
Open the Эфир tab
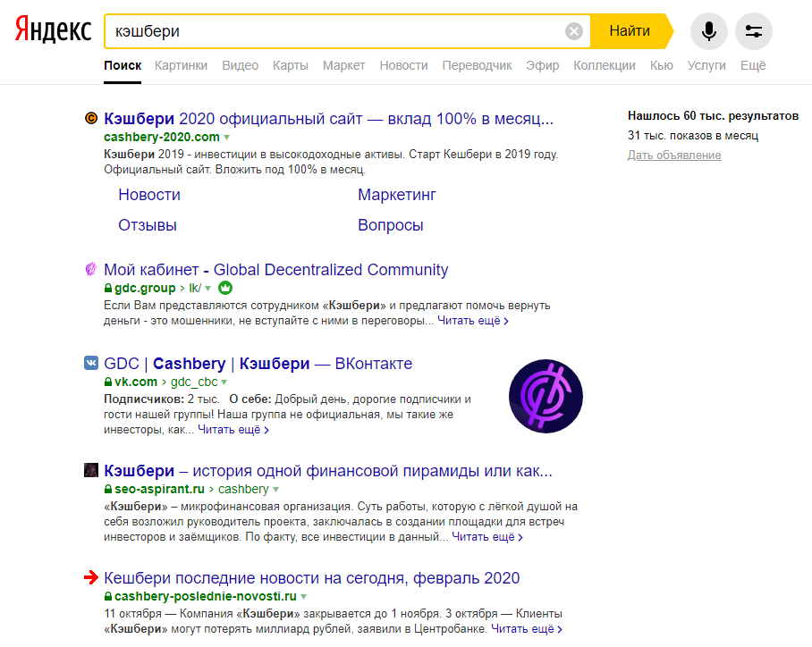(x=543, y=66)
